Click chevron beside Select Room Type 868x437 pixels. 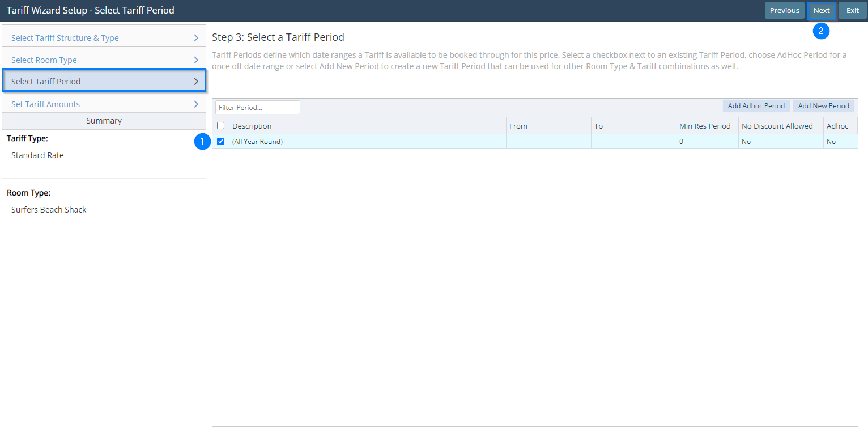(196, 60)
